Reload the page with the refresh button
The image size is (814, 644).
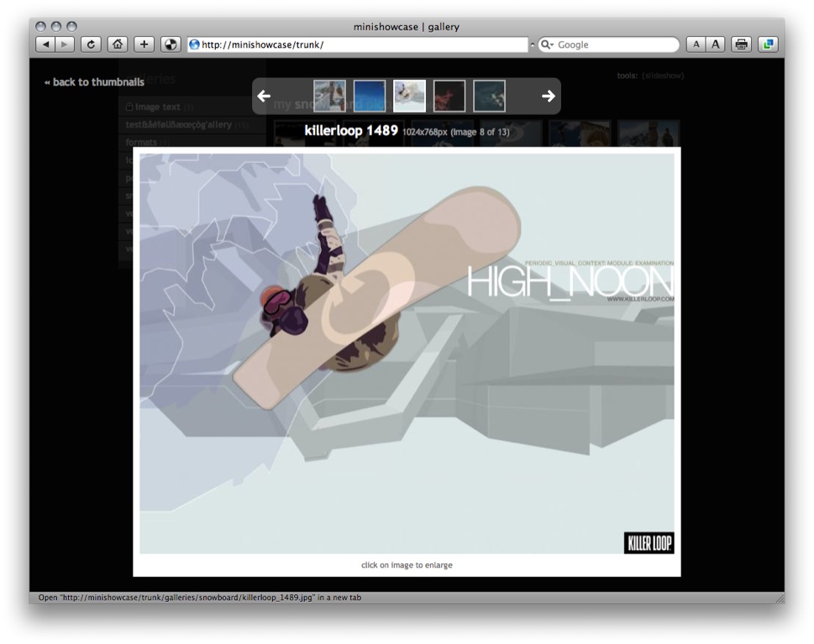91,45
